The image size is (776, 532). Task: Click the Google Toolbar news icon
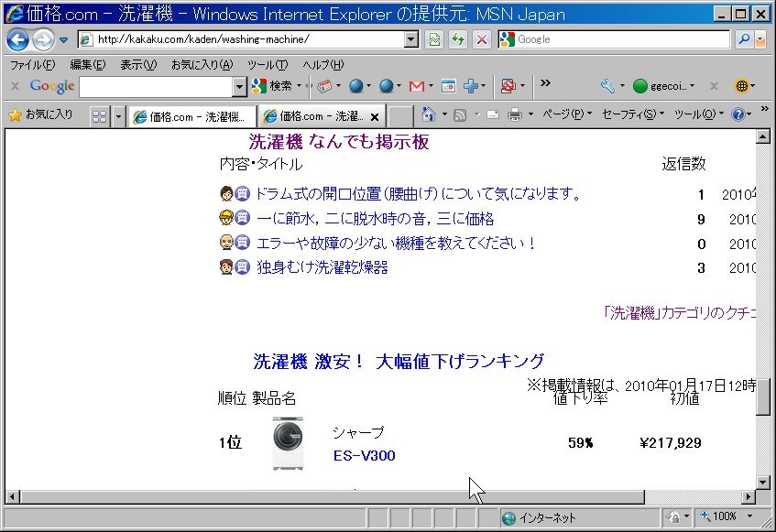[x=324, y=86]
